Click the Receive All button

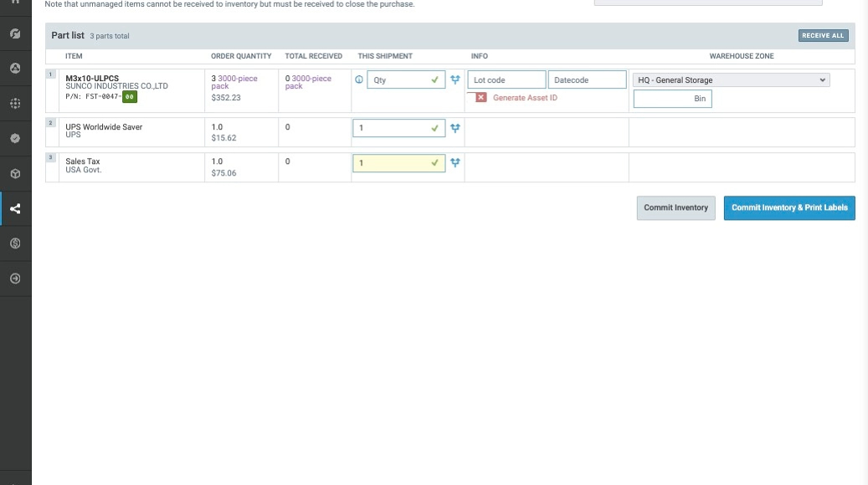pyautogui.click(x=823, y=35)
